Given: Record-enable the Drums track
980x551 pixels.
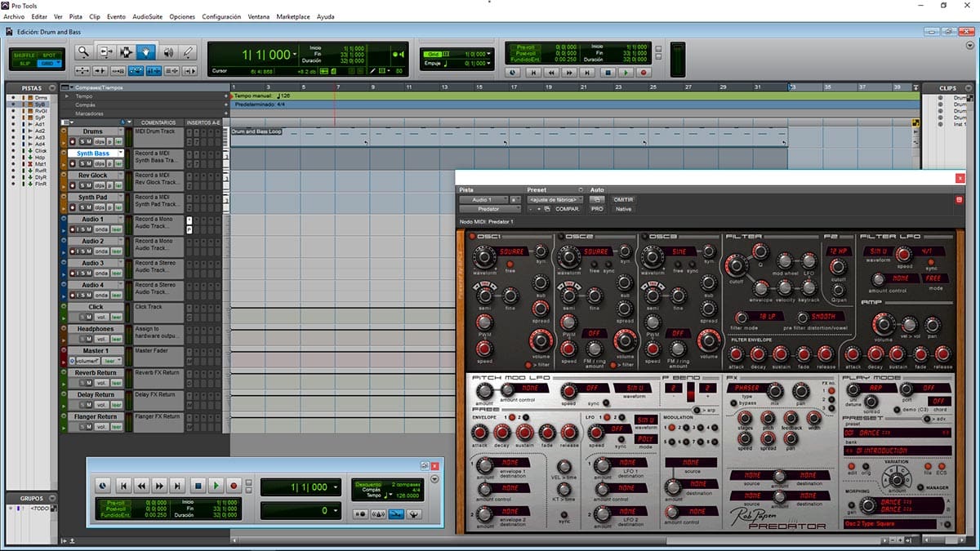Looking at the screenshot, I should click(x=72, y=142).
